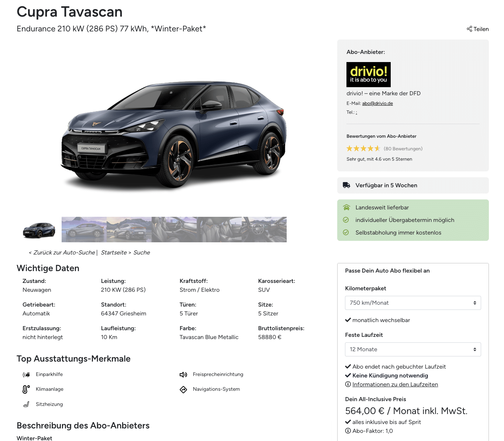Click the Abo-Faktor: 1,0 text
The image size is (504, 441).
(373, 431)
